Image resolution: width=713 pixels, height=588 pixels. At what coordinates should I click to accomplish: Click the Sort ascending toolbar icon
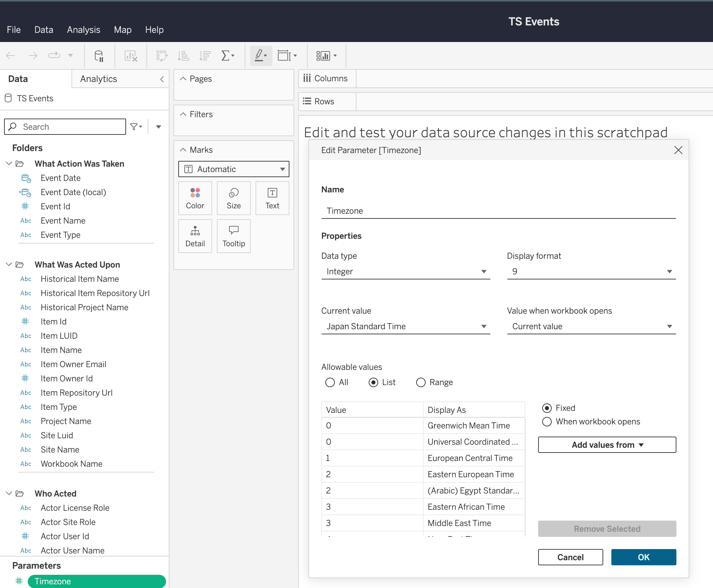click(183, 56)
